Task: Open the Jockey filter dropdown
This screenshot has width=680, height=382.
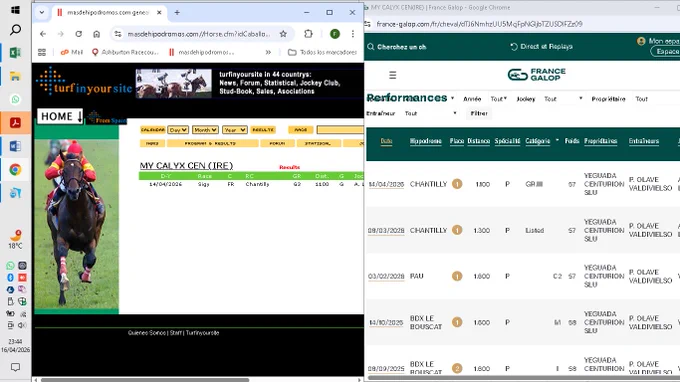Action: (x=563, y=99)
